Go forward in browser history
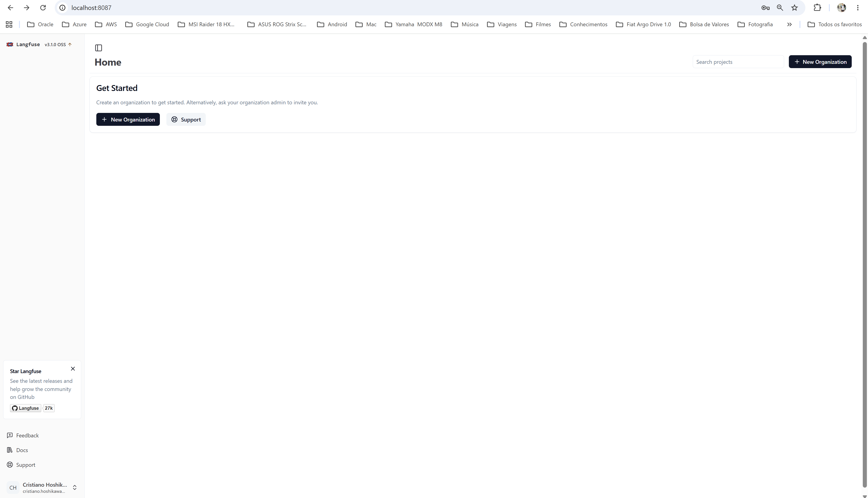The image size is (868, 498). [27, 7]
